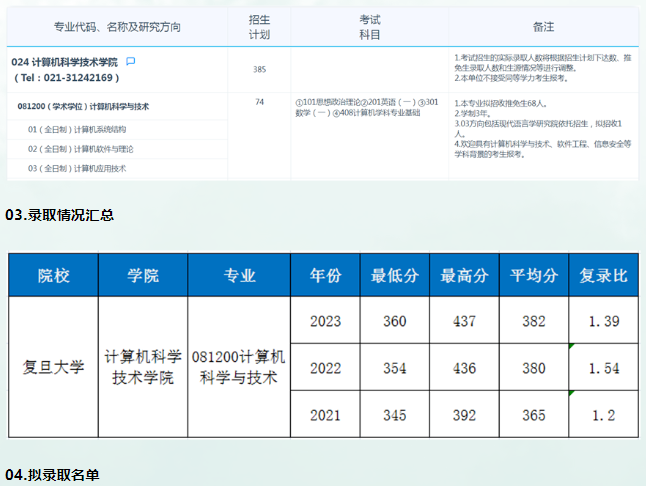Click the exam subjects text starting ①101思想政治理论

(x=367, y=107)
